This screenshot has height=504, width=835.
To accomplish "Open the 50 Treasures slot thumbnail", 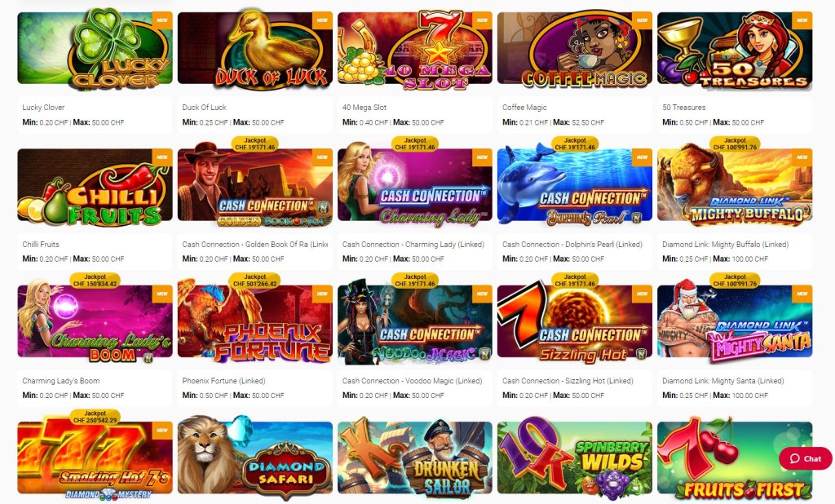I will 735,48.
